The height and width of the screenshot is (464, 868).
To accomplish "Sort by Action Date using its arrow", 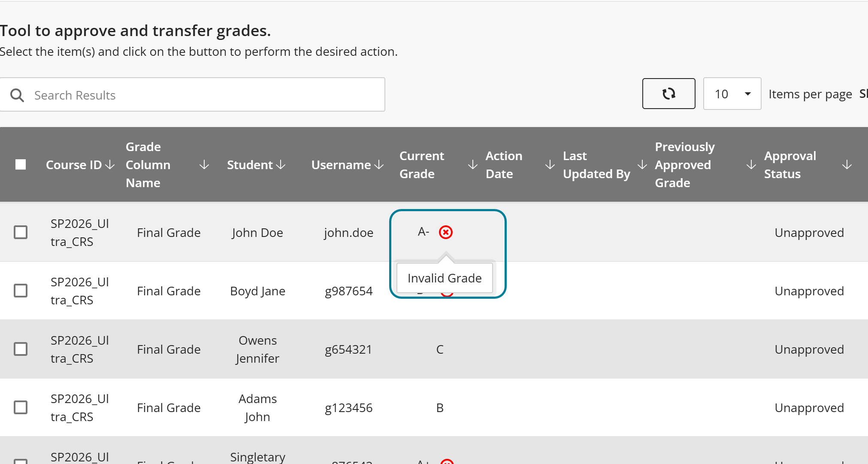I will click(549, 164).
